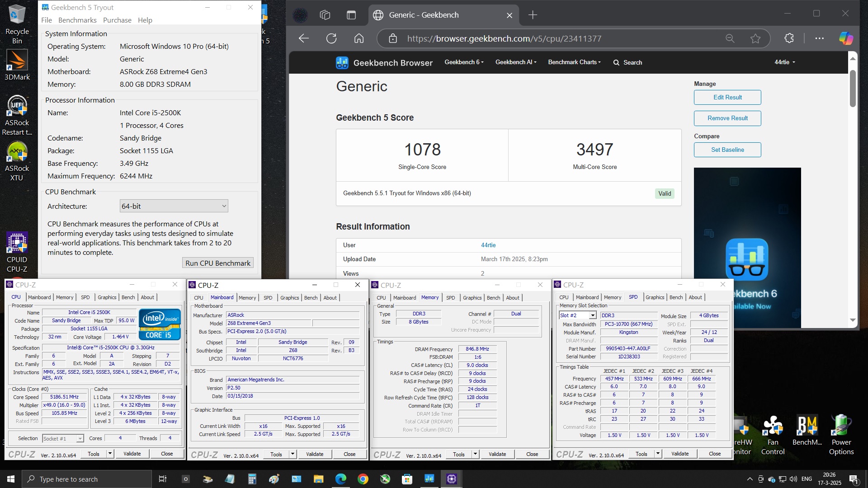Open Tools dropdown arrow in Mainboard CPU-Z
868x488 pixels.
click(292, 454)
